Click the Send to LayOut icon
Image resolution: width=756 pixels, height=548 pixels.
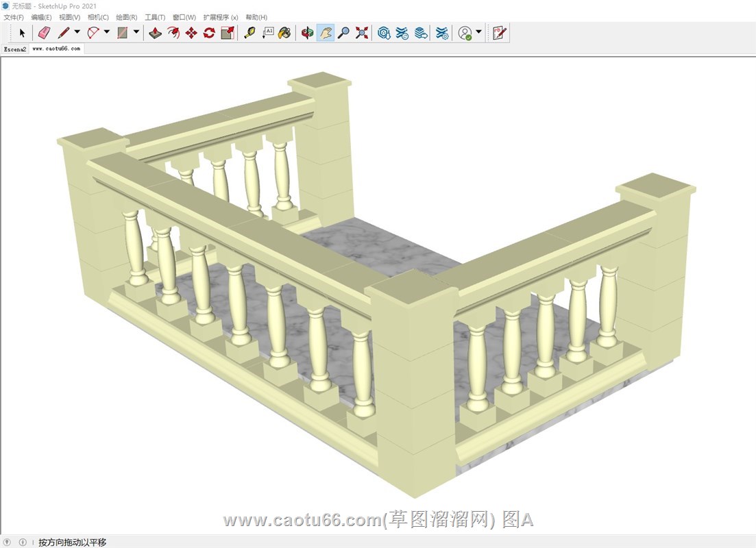coord(421,33)
